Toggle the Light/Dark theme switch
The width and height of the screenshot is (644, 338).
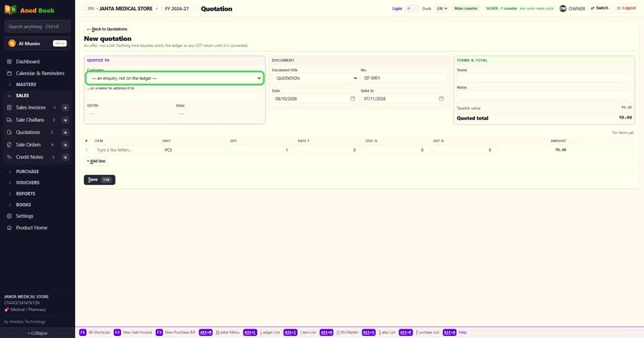click(412, 8)
